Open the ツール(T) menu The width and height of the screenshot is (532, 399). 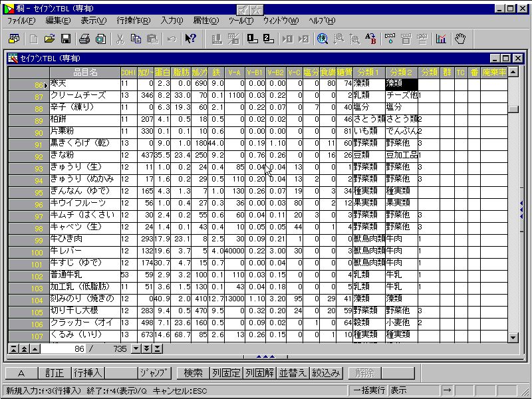(x=240, y=21)
